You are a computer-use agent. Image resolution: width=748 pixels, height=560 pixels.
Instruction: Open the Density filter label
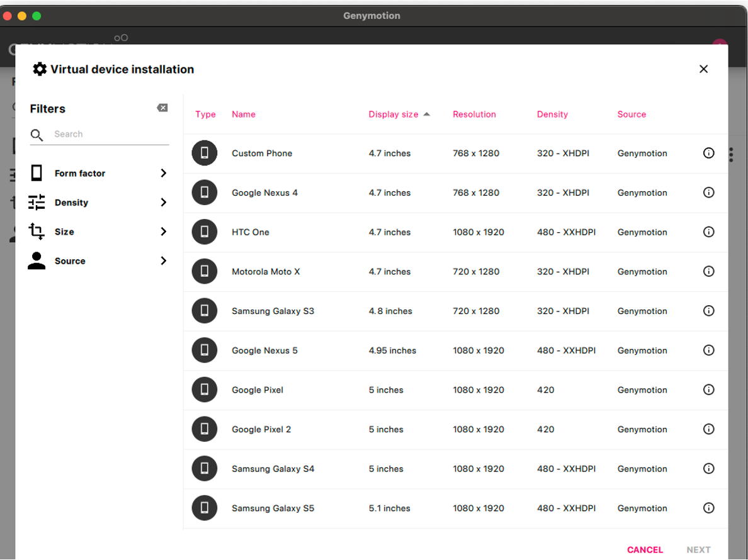72,203
